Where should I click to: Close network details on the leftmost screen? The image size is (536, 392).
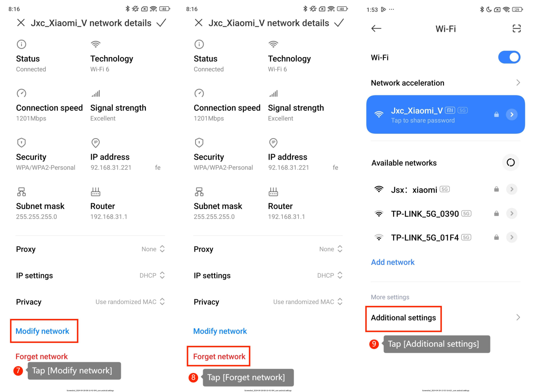(21, 23)
